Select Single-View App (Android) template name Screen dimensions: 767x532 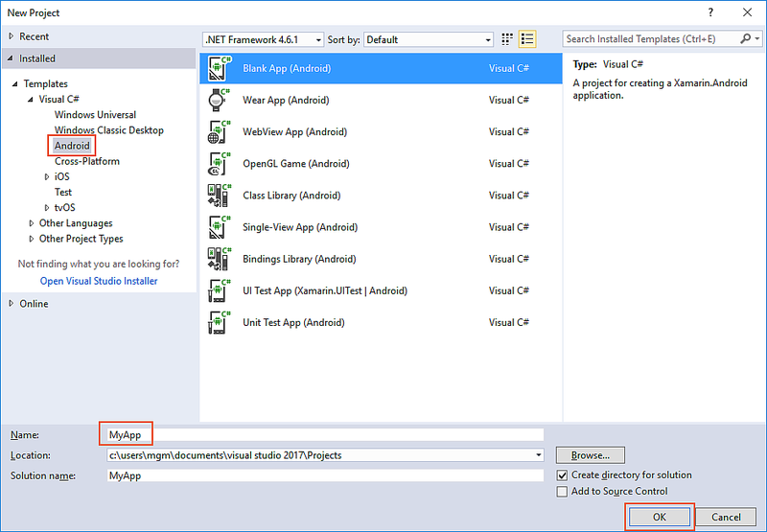[x=300, y=227]
